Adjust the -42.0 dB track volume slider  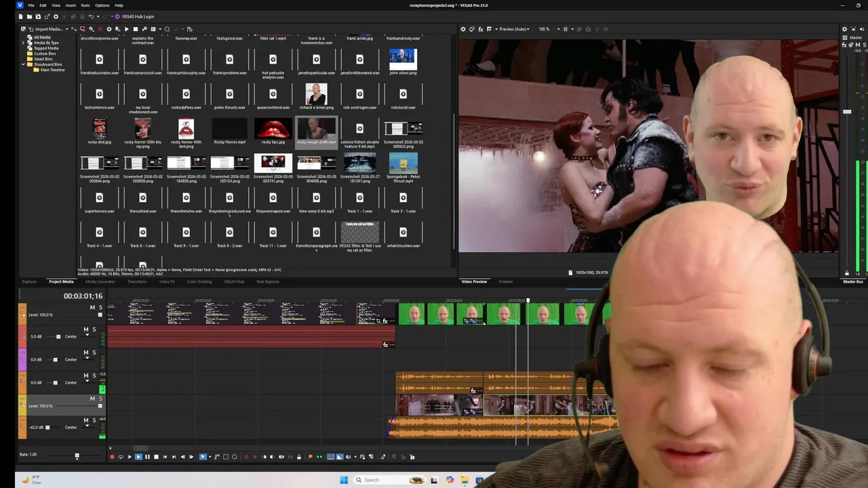(48, 428)
